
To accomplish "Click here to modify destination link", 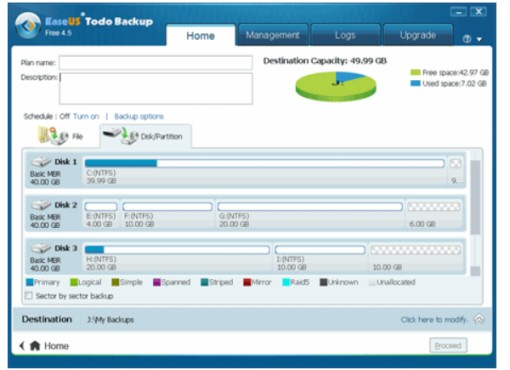I will click(434, 320).
